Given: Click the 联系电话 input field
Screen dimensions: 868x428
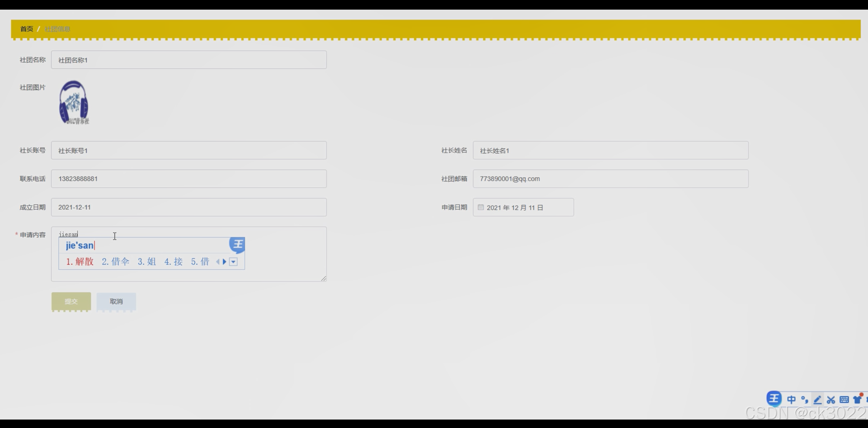Looking at the screenshot, I should 189,179.
